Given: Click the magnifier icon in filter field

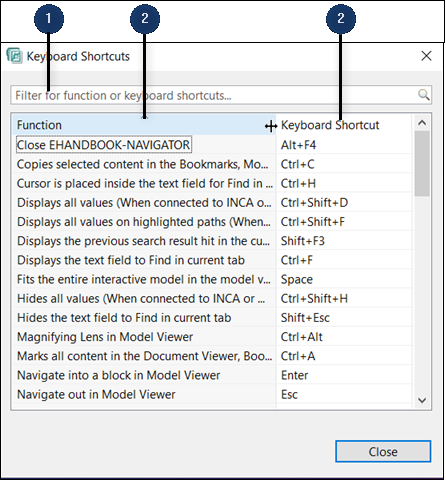Looking at the screenshot, I should point(423,95).
